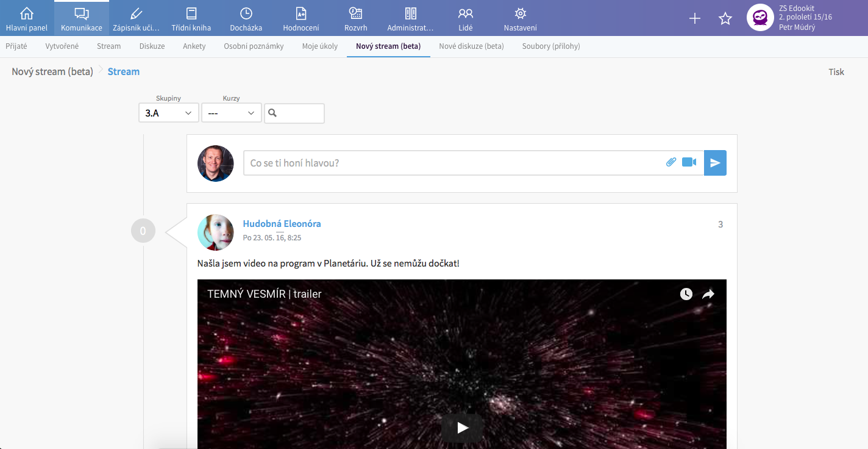This screenshot has height=449, width=868.
Task: Switch to the Diskuze tab
Action: pos(152,46)
